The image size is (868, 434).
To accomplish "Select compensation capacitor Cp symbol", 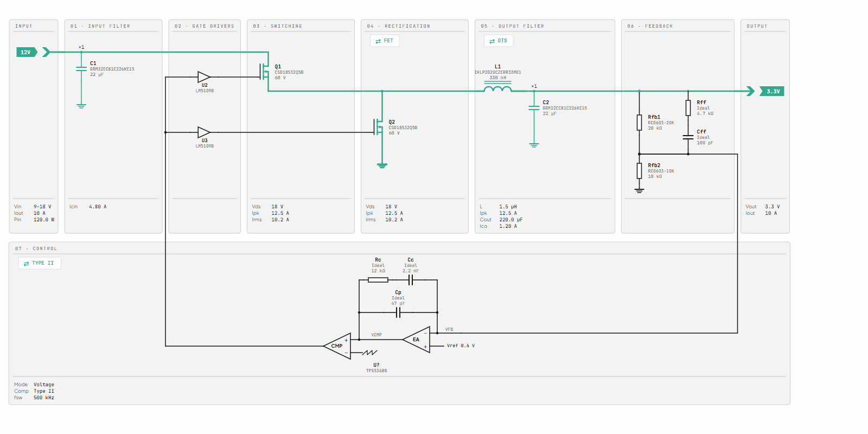I will point(398,312).
